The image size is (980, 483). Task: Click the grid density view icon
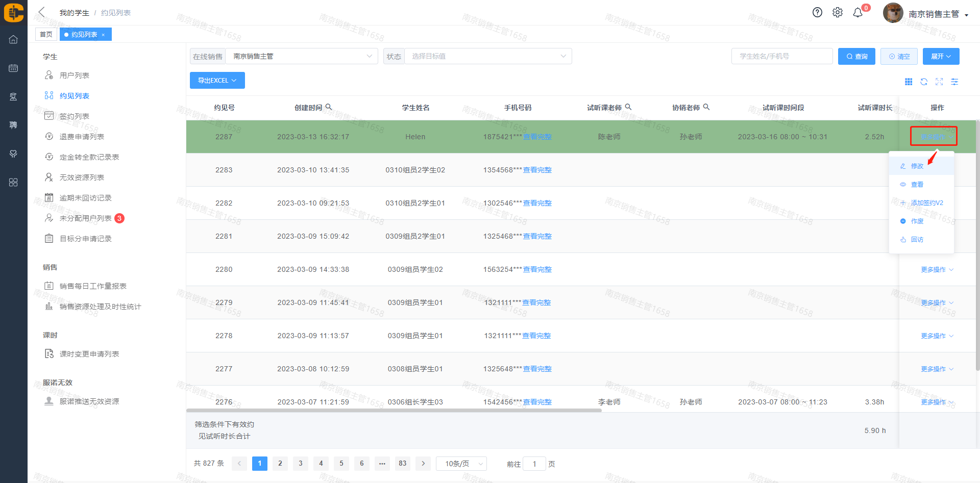tap(909, 82)
